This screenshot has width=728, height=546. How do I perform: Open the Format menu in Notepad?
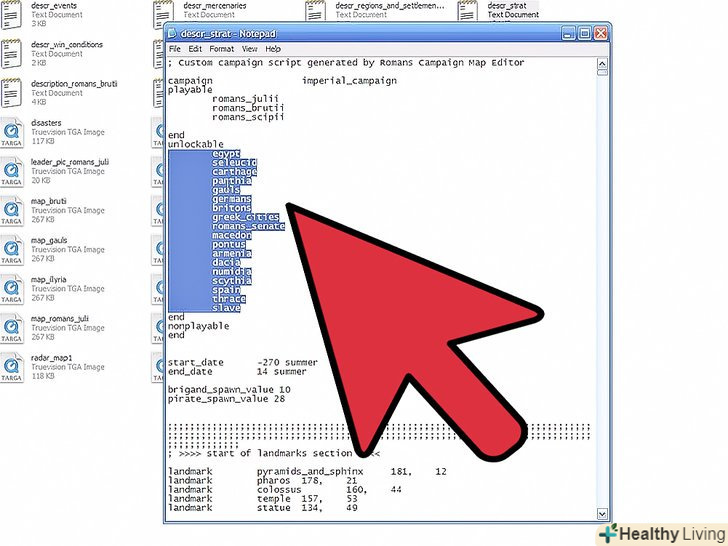point(221,49)
